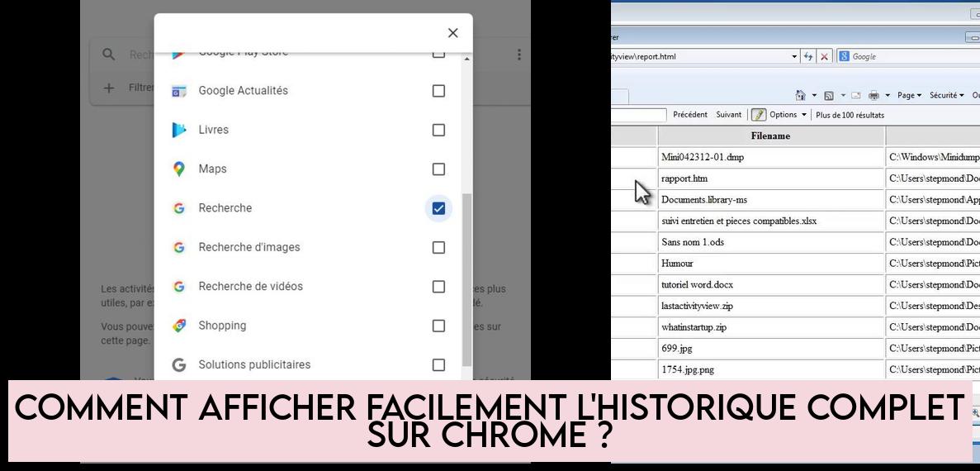Open the Page menu in IE
This screenshot has height=471, width=980.
[909, 96]
